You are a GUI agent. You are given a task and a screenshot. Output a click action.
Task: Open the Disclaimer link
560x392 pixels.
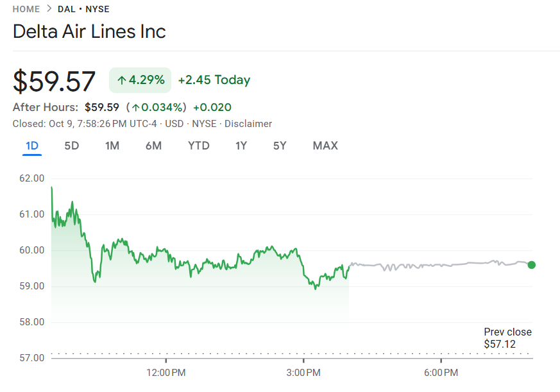[x=248, y=124]
